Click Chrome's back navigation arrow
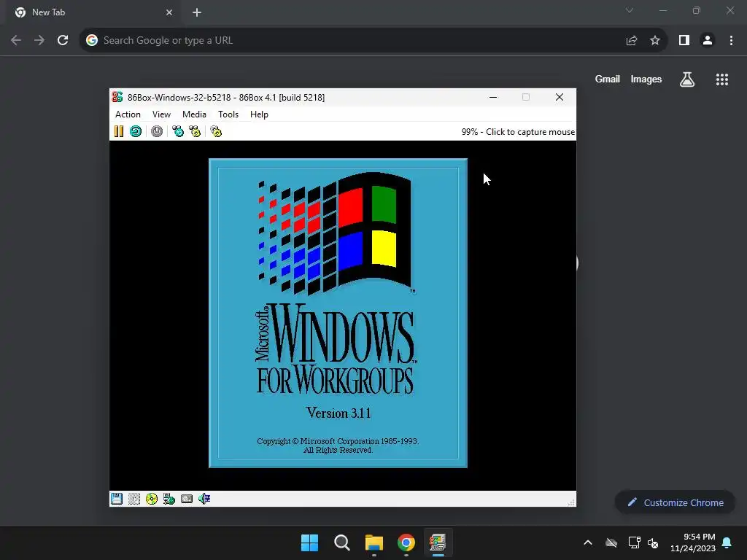This screenshot has width=747, height=560. (x=16, y=40)
